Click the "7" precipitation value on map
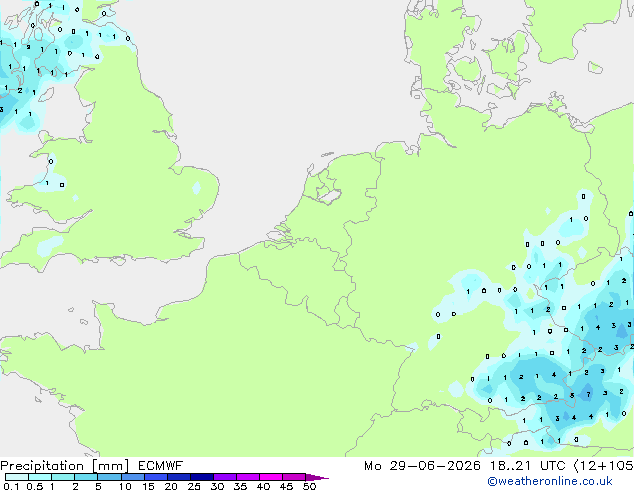This screenshot has width=634, height=490. 588,394
